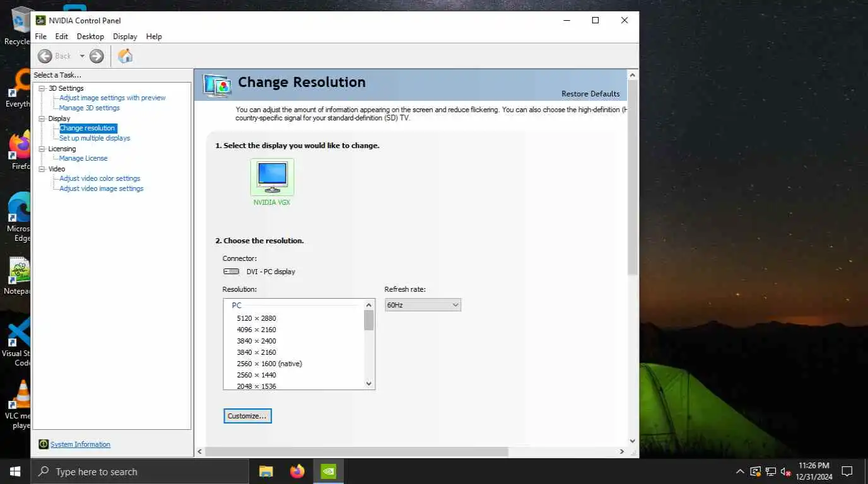Open the Edit menu
Screen dimensions: 868x484
(x=61, y=37)
